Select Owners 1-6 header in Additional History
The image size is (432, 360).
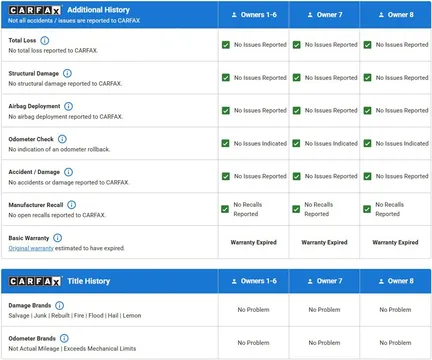[x=254, y=15]
